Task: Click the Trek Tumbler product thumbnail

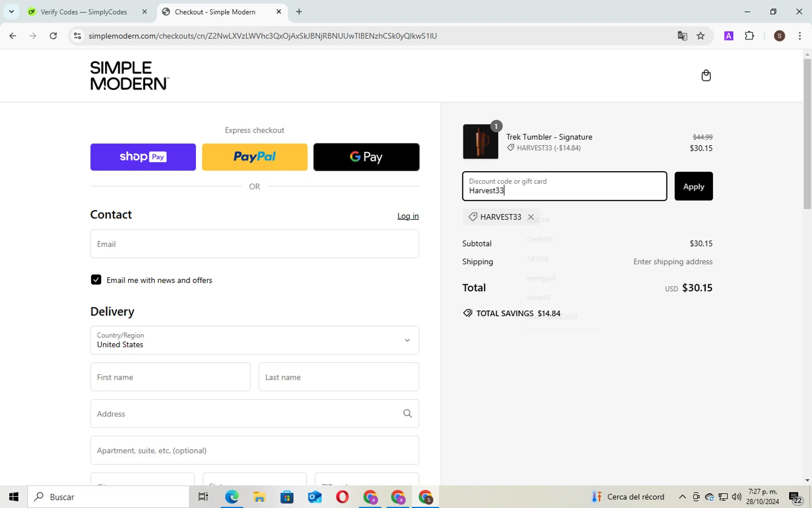Action: click(481, 142)
